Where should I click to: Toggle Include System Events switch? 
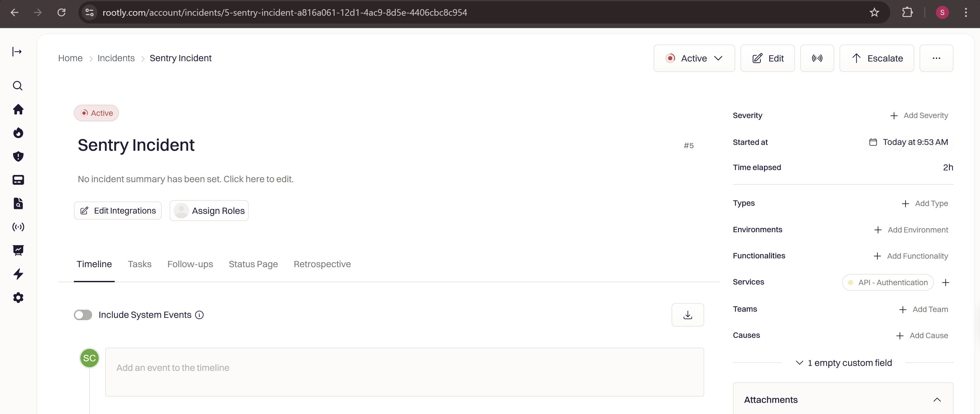click(x=83, y=315)
